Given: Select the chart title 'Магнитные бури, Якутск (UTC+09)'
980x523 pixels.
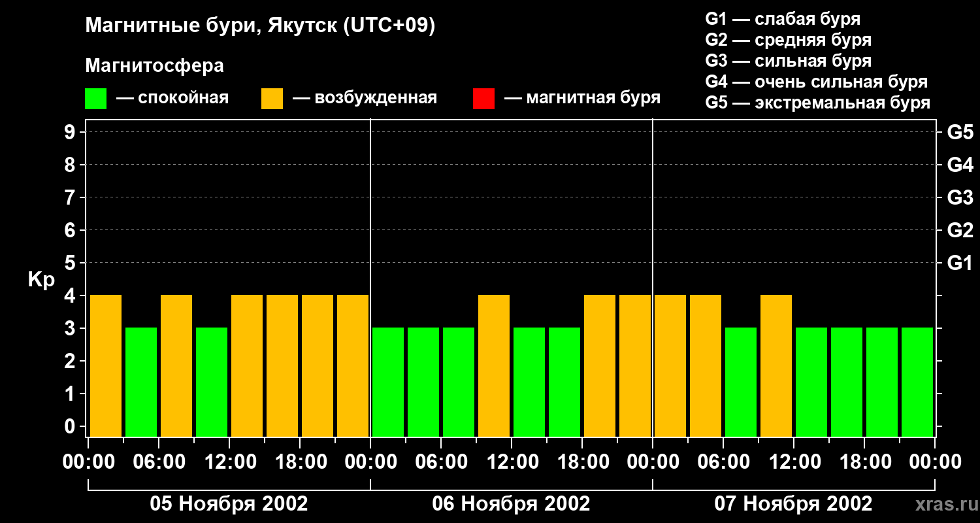Looking at the screenshot, I should [x=260, y=27].
